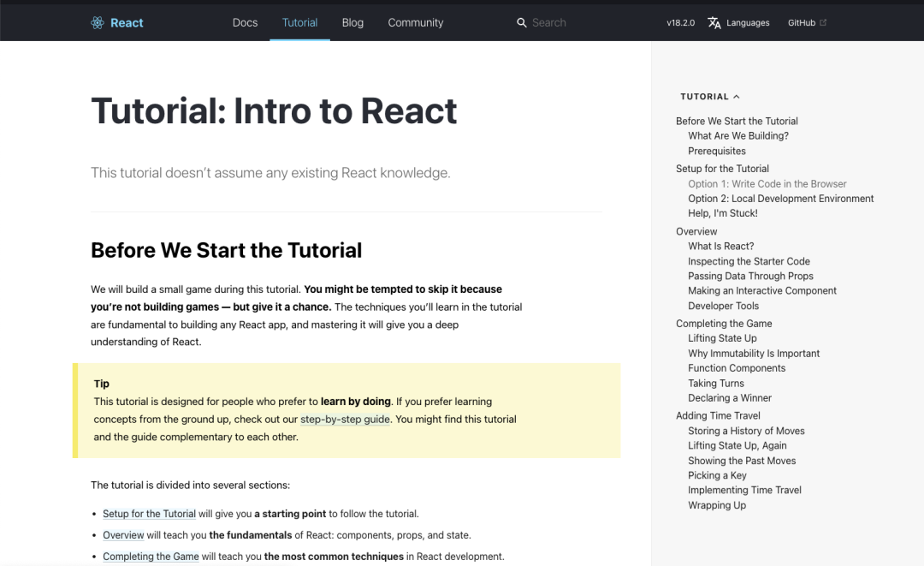Go to Adding Time Travel in sidebar

pyautogui.click(x=718, y=415)
